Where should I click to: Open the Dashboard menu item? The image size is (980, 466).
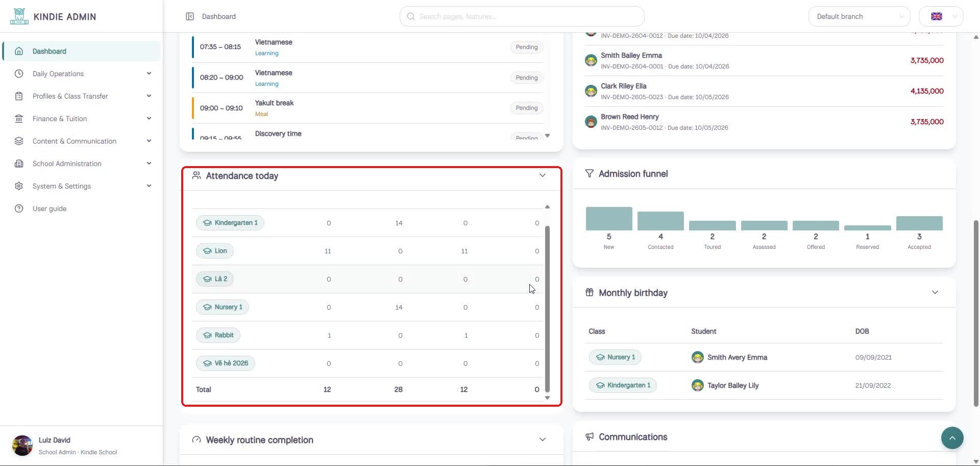tap(82, 51)
